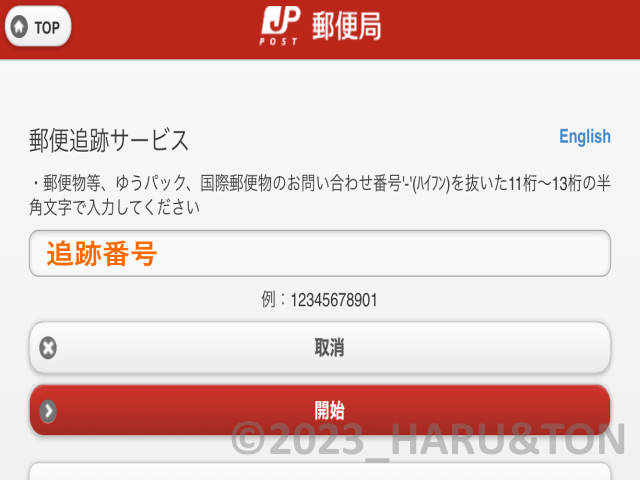Viewport: 640px width, 480px height.
Task: Click the 例： label before the example number
Action: pyautogui.click(x=274, y=300)
